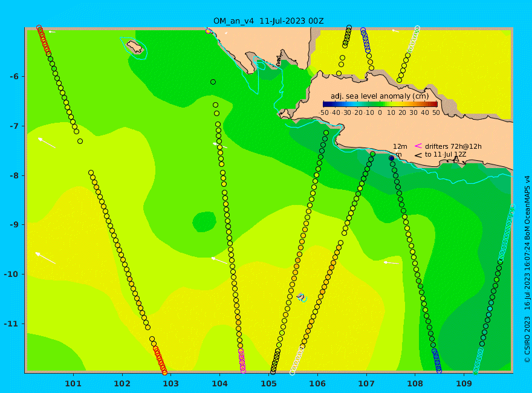Click the Enggano island outline near 102 longitude
The image size is (532, 393).
pyautogui.click(x=135, y=47)
